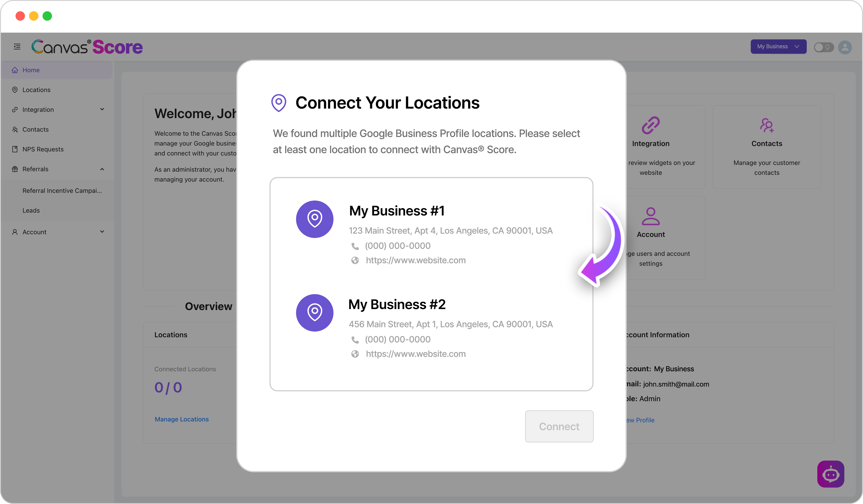This screenshot has width=863, height=504.
Task: Select My Business #2 location pin icon
Action: click(x=314, y=313)
